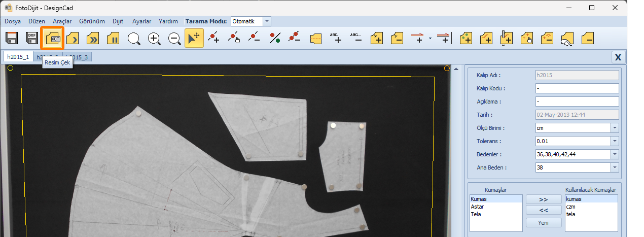This screenshot has width=644, height=237.
Task: Click the last toolbar pattern minus icon
Action: pyautogui.click(x=587, y=39)
